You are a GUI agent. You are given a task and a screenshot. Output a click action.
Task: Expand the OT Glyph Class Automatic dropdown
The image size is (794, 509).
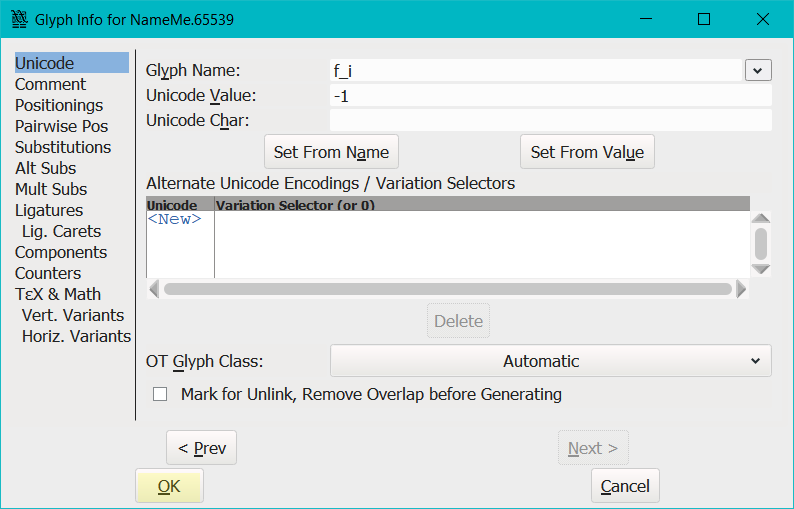click(550, 361)
